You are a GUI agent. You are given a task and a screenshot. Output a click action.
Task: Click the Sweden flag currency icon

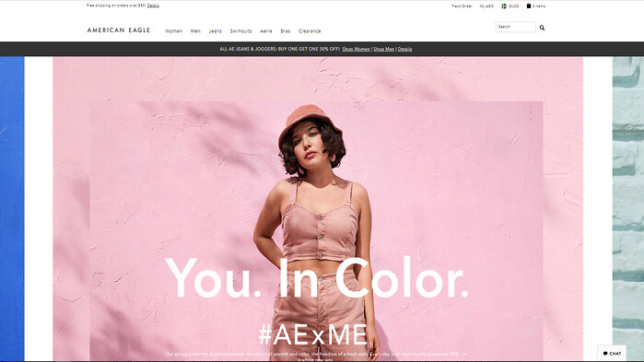(x=504, y=6)
